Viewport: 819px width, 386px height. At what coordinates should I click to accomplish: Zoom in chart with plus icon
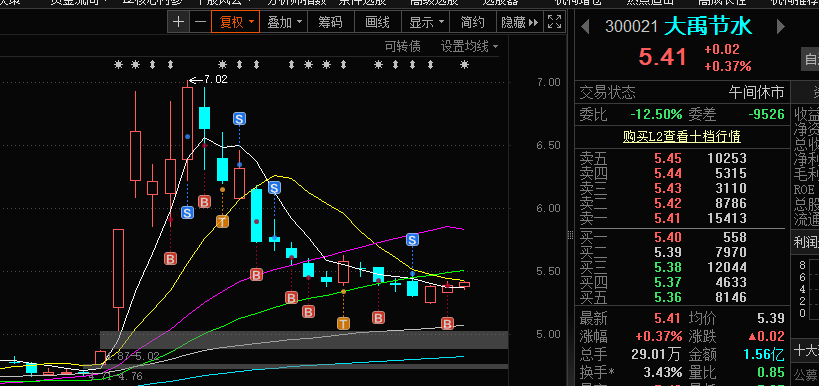[x=179, y=22]
